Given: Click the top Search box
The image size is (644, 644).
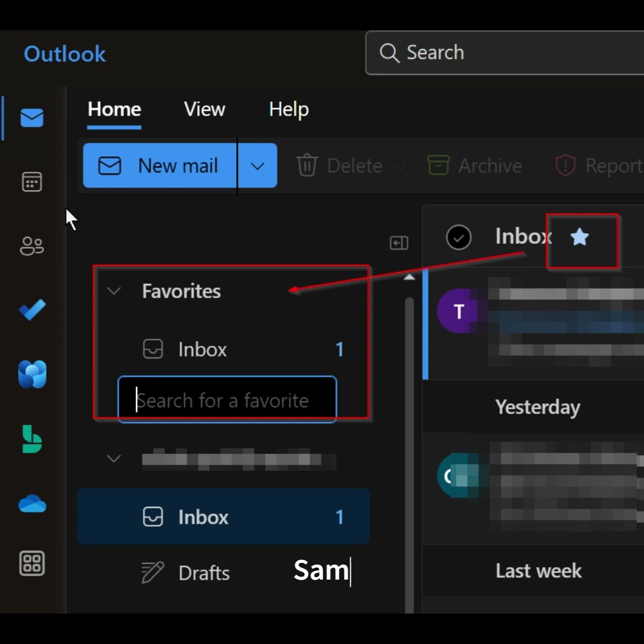Looking at the screenshot, I should pos(504,53).
